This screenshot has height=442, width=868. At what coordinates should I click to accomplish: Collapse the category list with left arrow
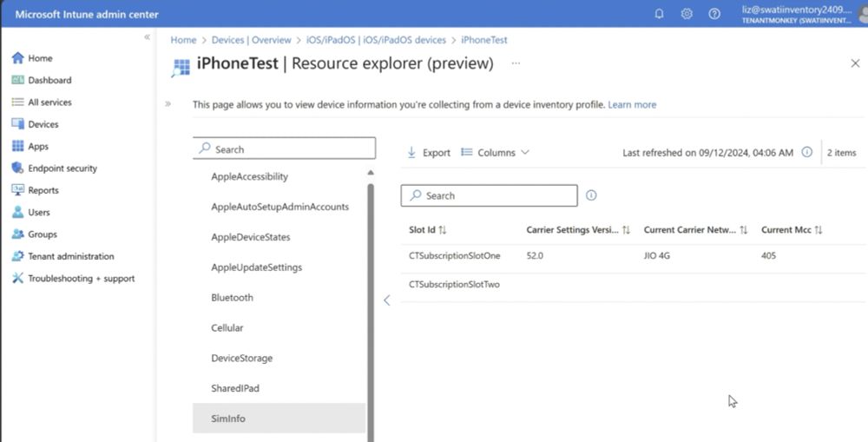(387, 300)
